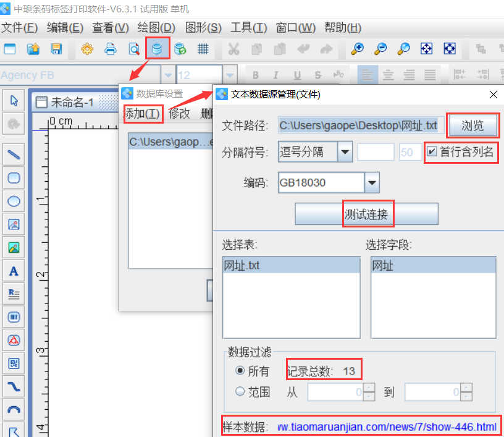
Task: Click the 浏览 browse button
Action: tap(472, 126)
